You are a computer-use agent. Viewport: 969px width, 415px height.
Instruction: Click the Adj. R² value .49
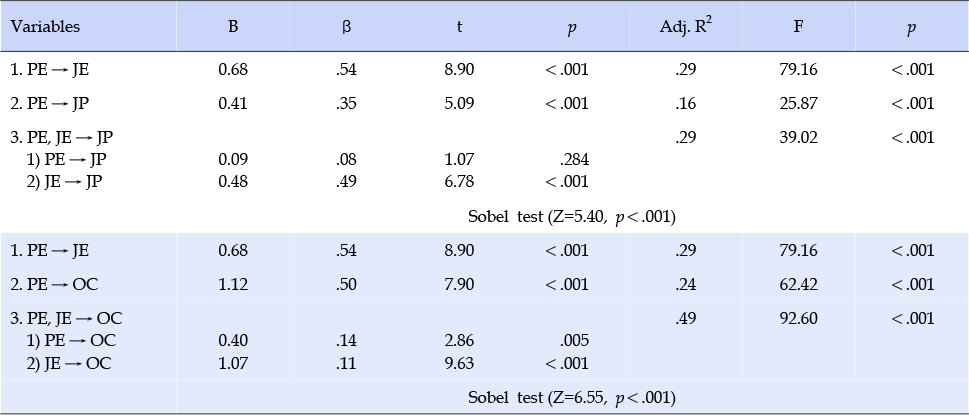(x=686, y=318)
